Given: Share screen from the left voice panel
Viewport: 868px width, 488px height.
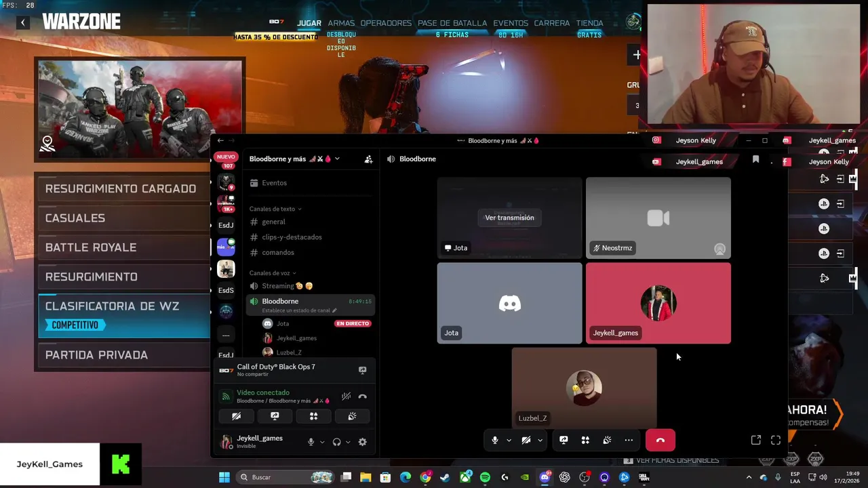Looking at the screenshot, I should point(275,416).
